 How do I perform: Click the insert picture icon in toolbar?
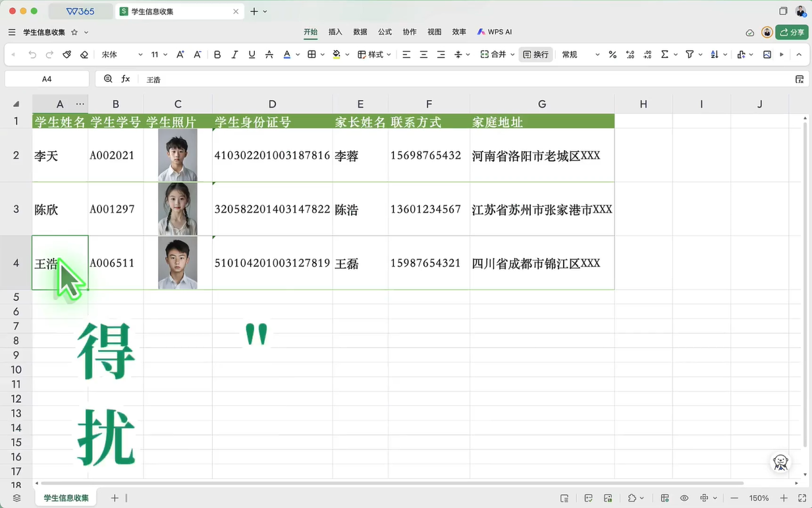(767, 55)
